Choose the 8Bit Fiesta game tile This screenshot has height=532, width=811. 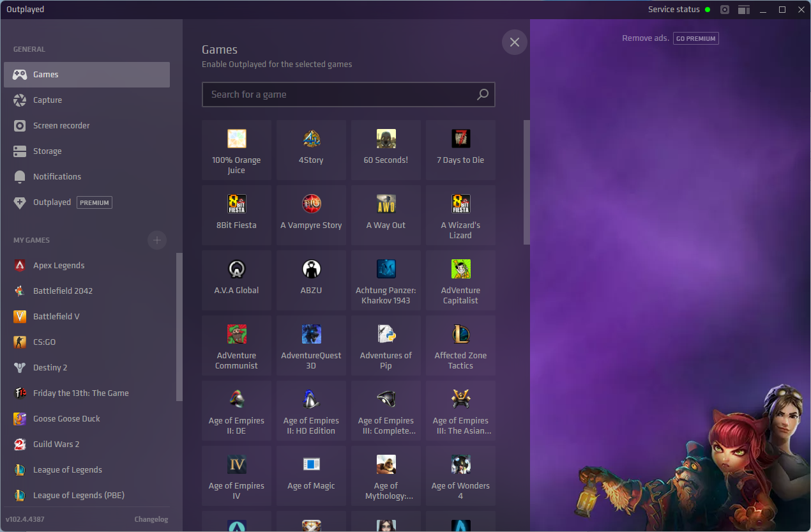[236, 215]
